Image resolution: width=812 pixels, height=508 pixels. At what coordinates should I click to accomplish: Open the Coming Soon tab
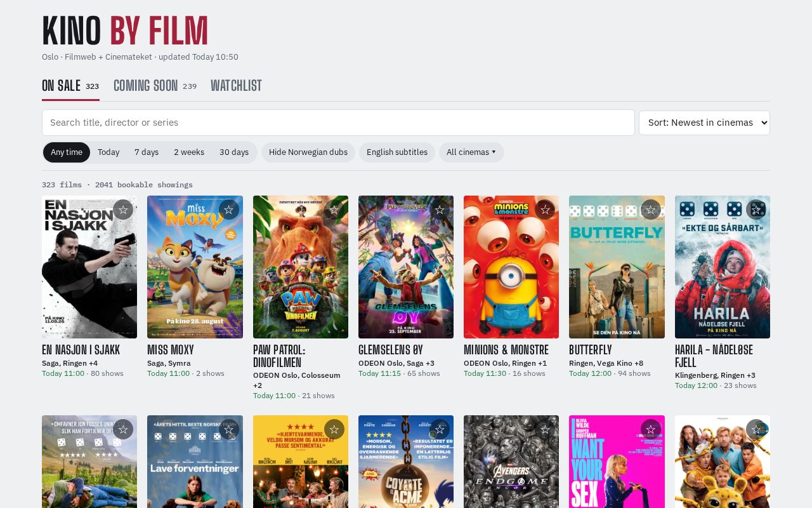(x=155, y=86)
